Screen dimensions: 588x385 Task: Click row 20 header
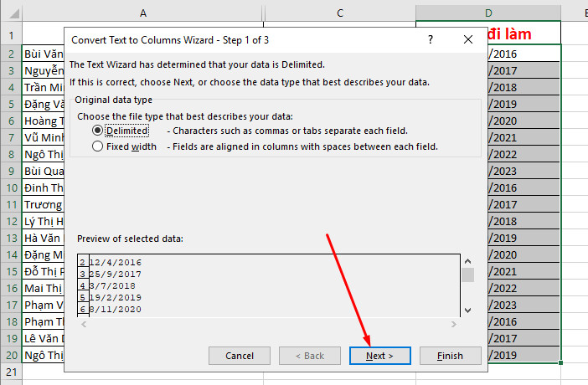[11, 355]
